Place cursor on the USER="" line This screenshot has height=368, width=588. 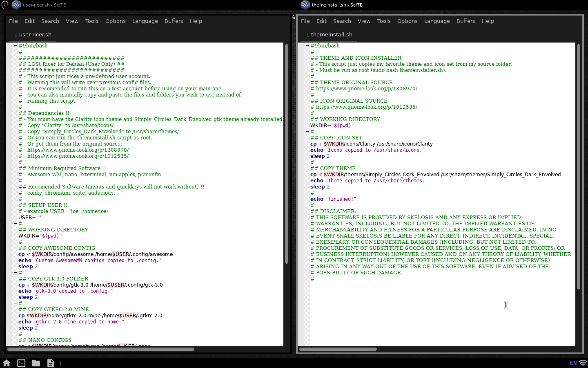[29, 218]
